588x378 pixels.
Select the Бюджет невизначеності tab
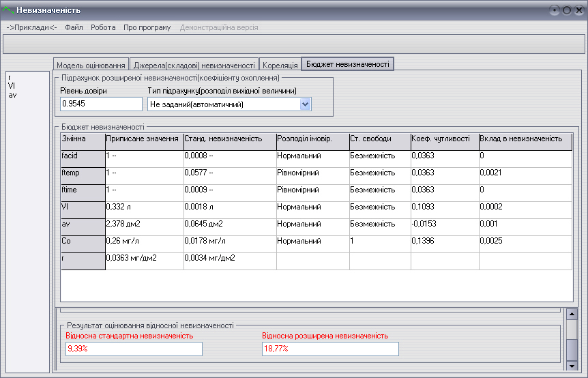tap(348, 64)
